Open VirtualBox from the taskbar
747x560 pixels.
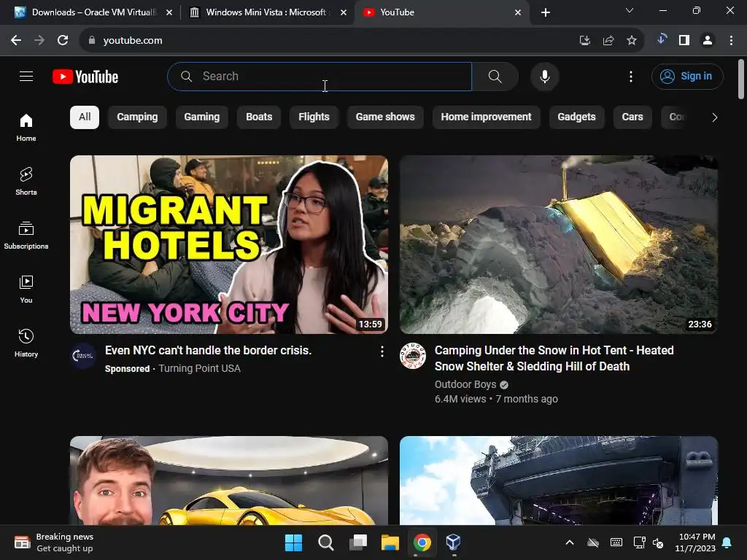pos(453,542)
